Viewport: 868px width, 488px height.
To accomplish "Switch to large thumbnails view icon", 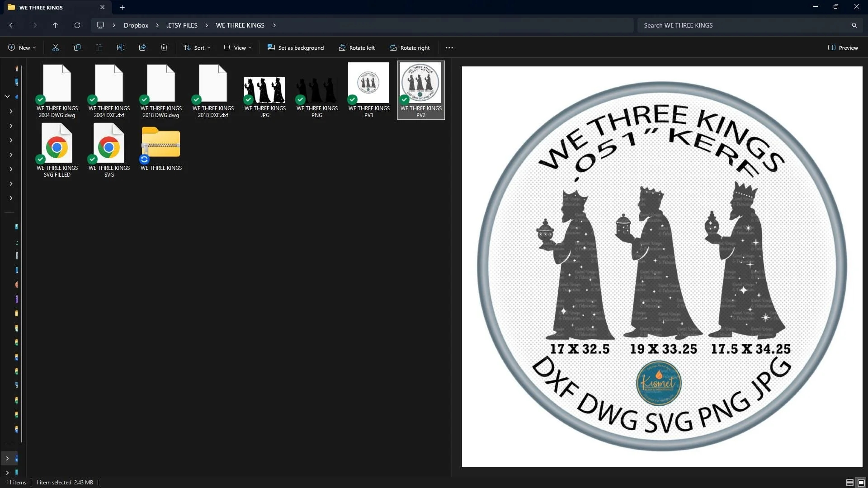I will pos(861,483).
